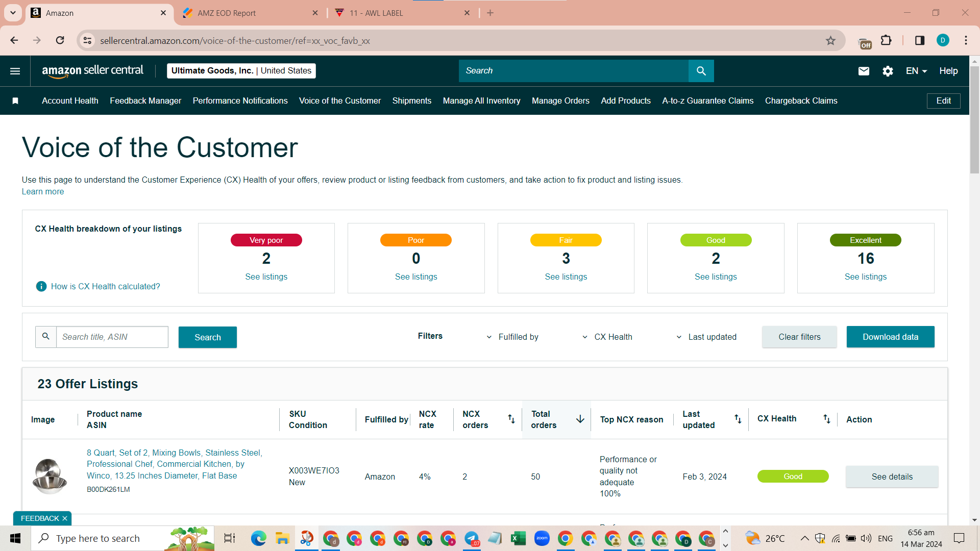Open Zoom from the taskbar

[542, 538]
